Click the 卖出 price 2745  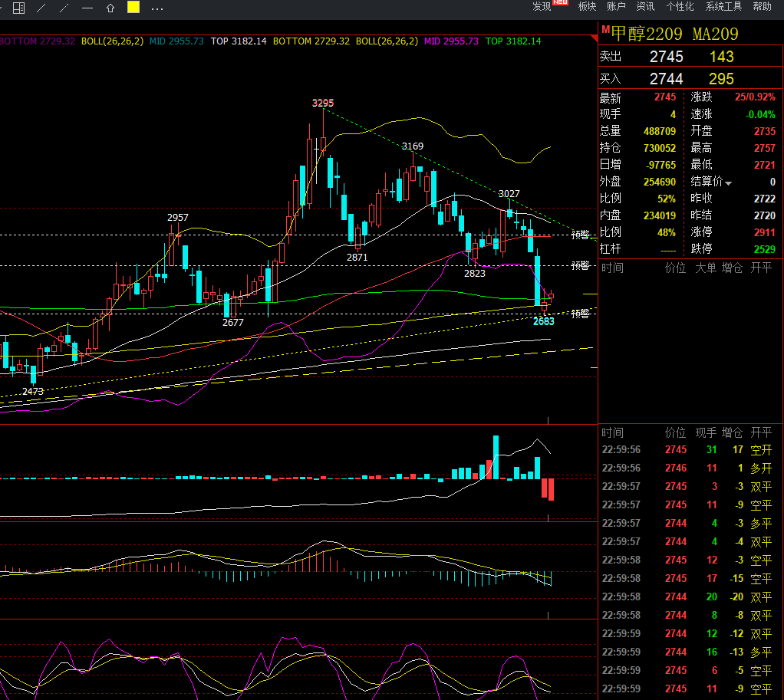click(x=666, y=57)
